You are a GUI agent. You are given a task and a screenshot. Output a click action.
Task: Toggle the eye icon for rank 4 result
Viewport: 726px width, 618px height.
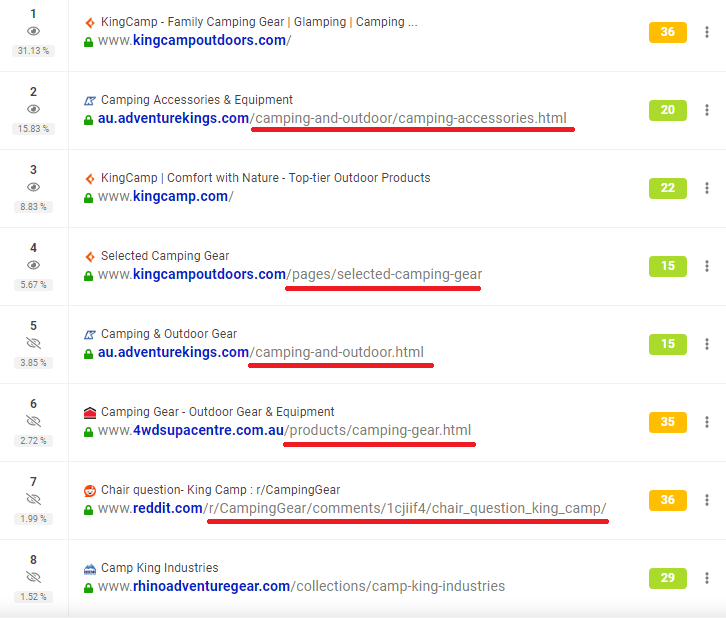click(33, 265)
